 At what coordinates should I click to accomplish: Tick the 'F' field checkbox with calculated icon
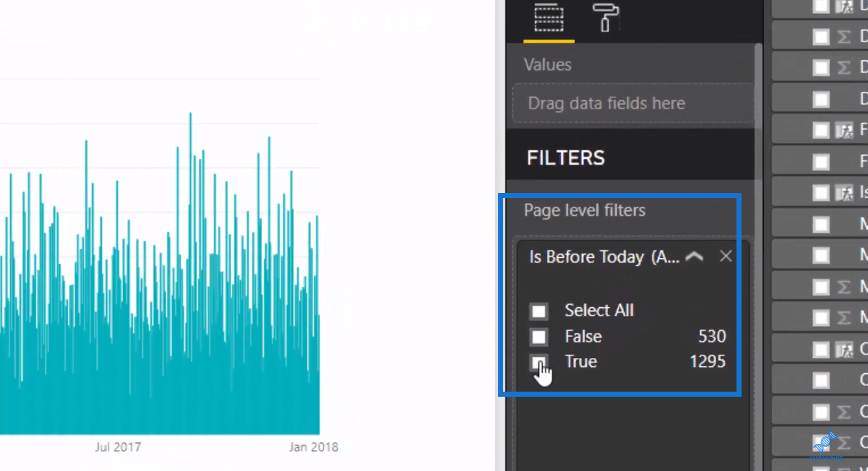click(822, 131)
